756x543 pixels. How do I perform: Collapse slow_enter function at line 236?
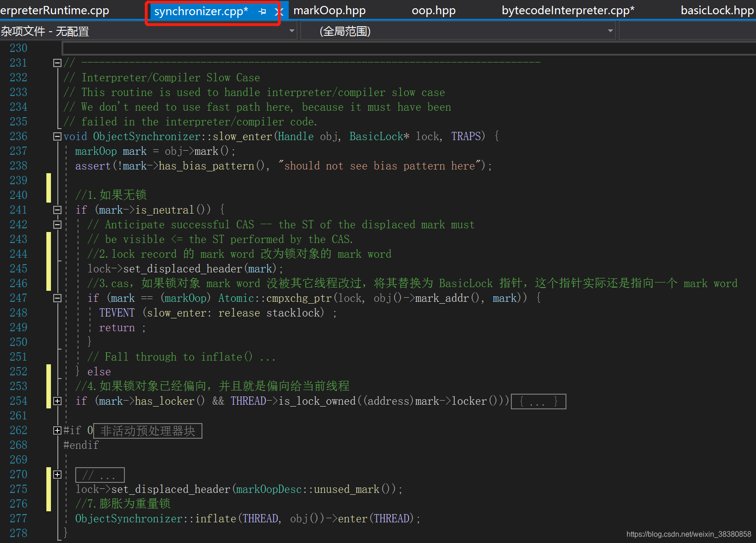coord(57,136)
